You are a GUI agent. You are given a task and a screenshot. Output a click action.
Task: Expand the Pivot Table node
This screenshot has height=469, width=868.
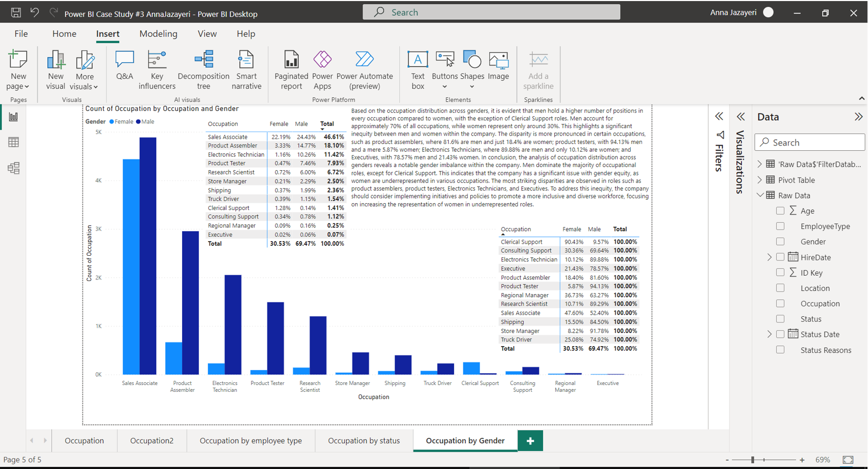coord(760,180)
